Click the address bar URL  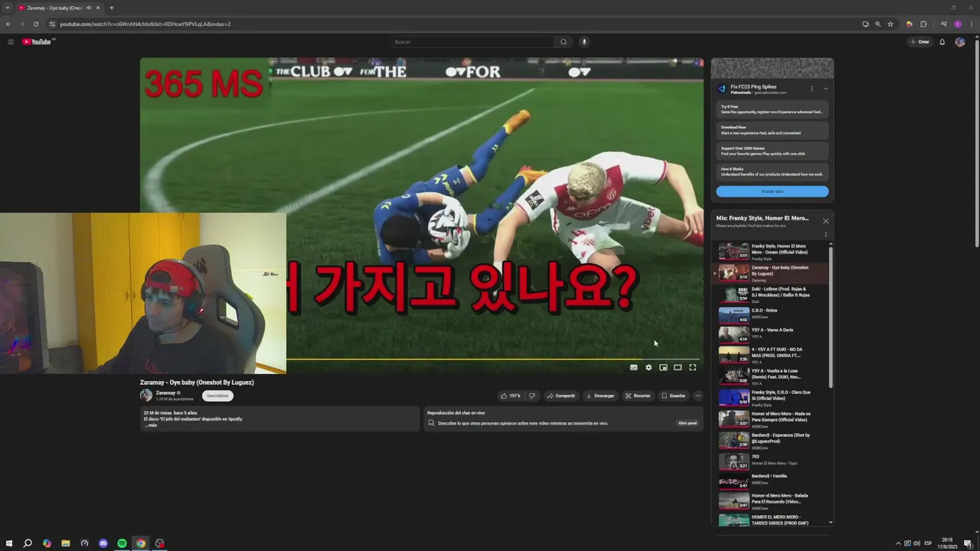pyautogui.click(x=145, y=24)
